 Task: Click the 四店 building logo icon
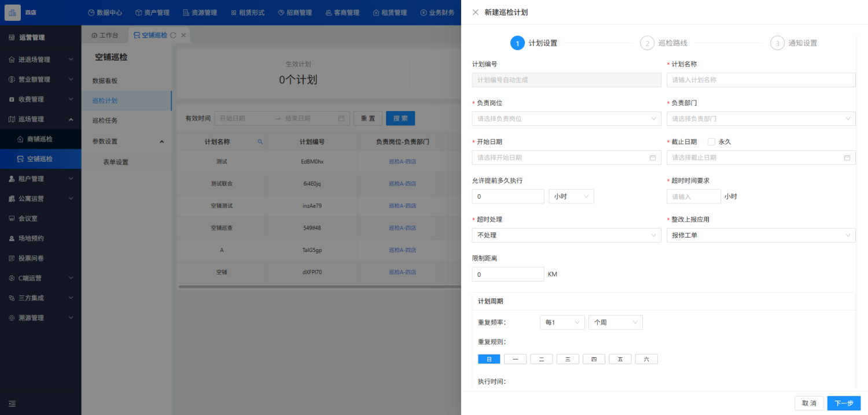click(x=13, y=12)
